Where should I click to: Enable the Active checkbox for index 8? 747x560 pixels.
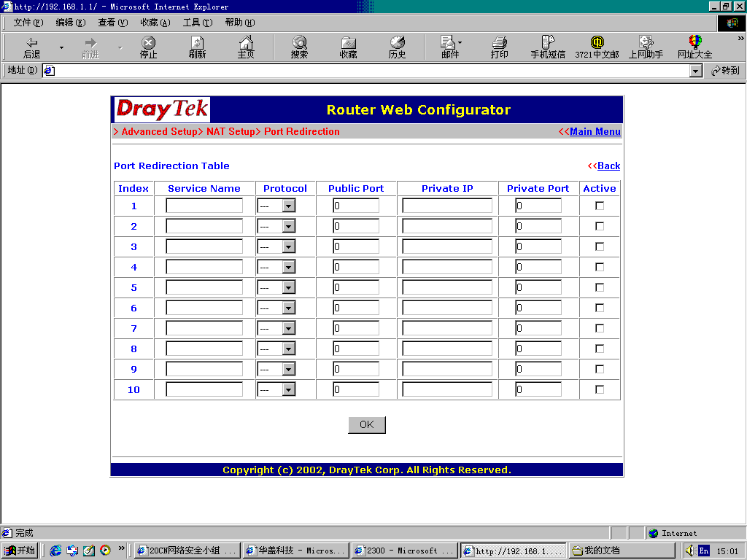tap(600, 349)
